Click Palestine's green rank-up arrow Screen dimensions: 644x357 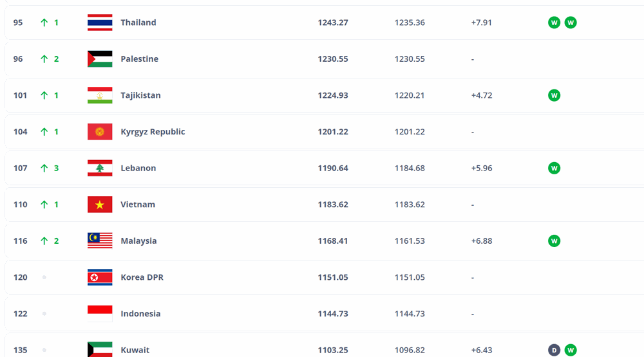pyautogui.click(x=44, y=59)
